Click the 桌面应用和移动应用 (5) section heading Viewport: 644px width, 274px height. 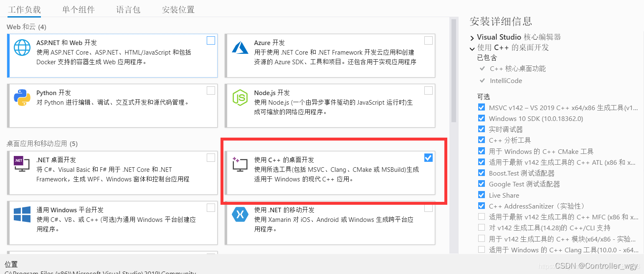(x=42, y=143)
